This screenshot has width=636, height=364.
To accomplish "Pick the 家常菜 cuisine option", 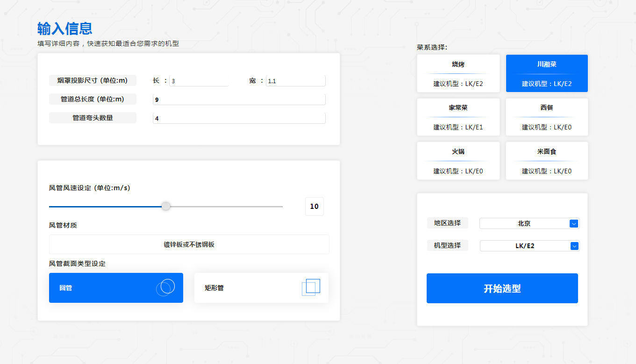I will pyautogui.click(x=458, y=117).
